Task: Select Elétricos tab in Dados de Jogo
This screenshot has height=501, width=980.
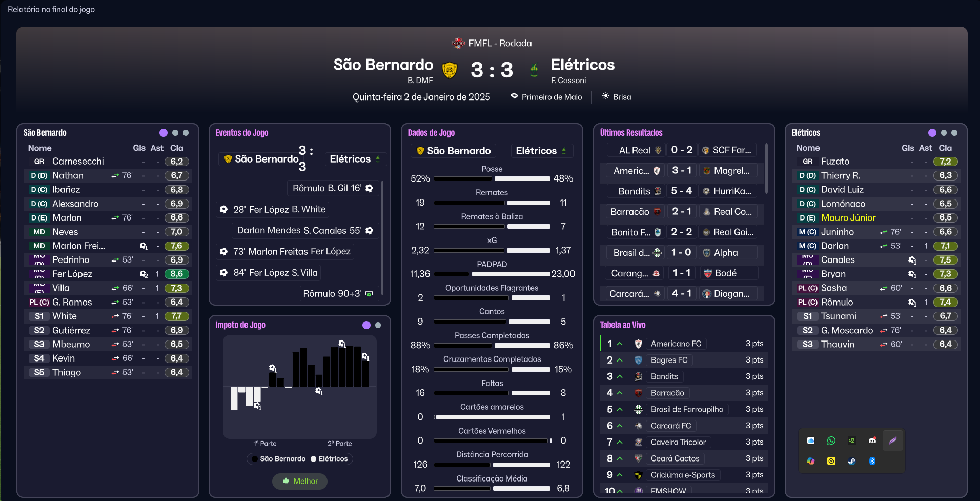Action: coord(541,151)
